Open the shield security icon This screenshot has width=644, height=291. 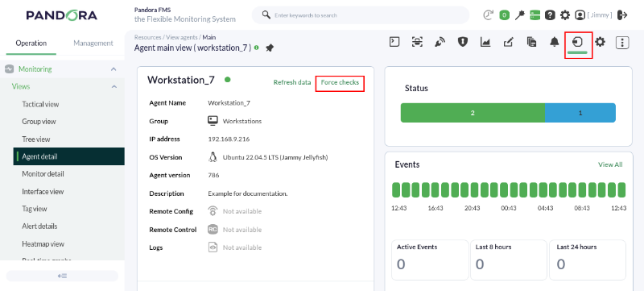(x=463, y=42)
